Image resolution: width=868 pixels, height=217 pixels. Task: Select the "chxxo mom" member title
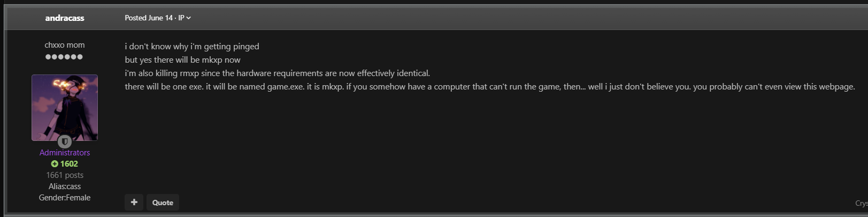click(65, 45)
